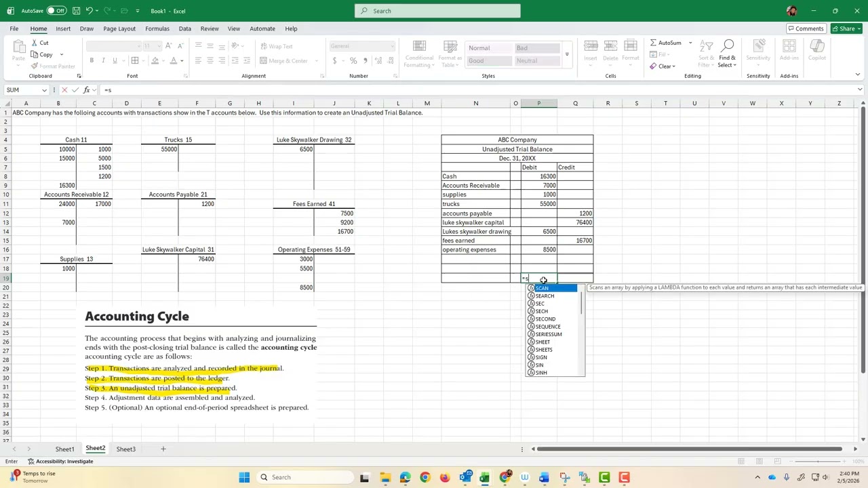
Task: Click Accessibility: Investigate in status bar
Action: coord(60,461)
